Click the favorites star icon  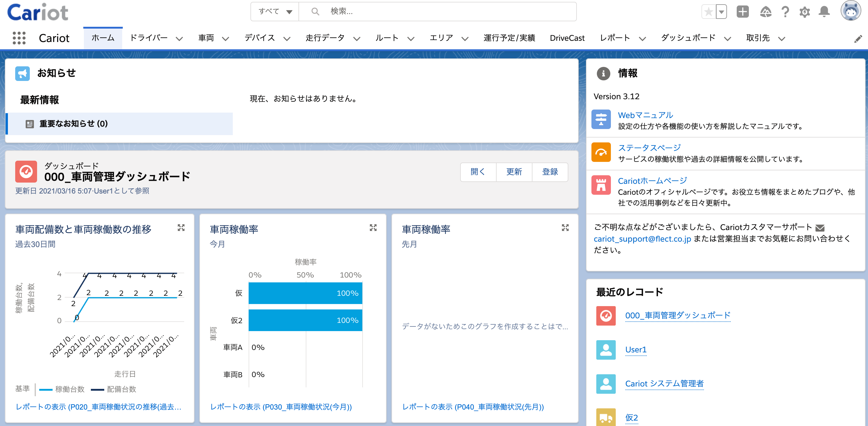[709, 12]
